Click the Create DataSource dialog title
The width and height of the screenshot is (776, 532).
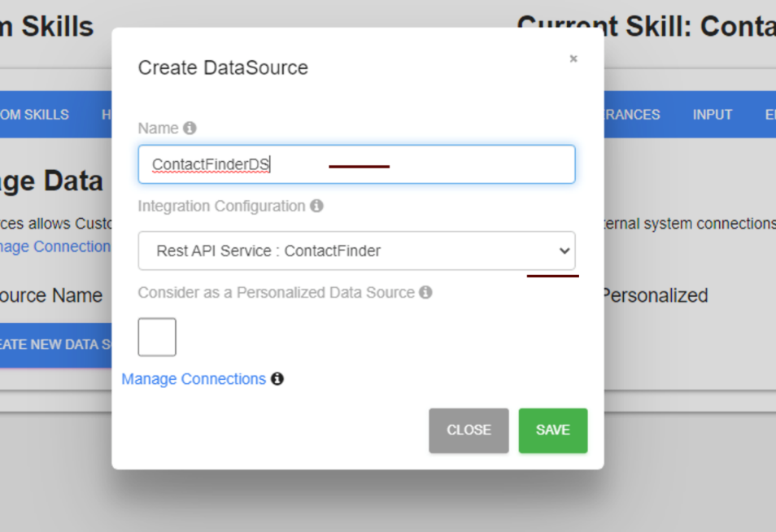click(223, 68)
